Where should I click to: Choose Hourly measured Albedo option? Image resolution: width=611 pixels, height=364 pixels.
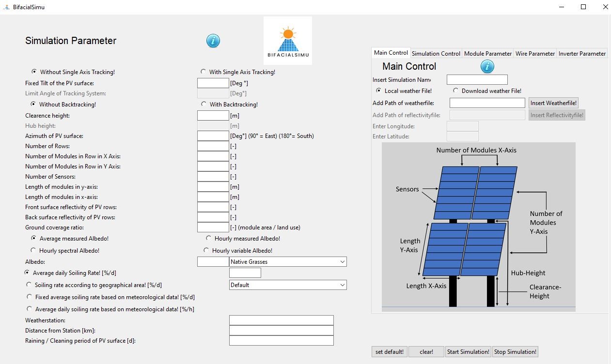click(x=209, y=238)
